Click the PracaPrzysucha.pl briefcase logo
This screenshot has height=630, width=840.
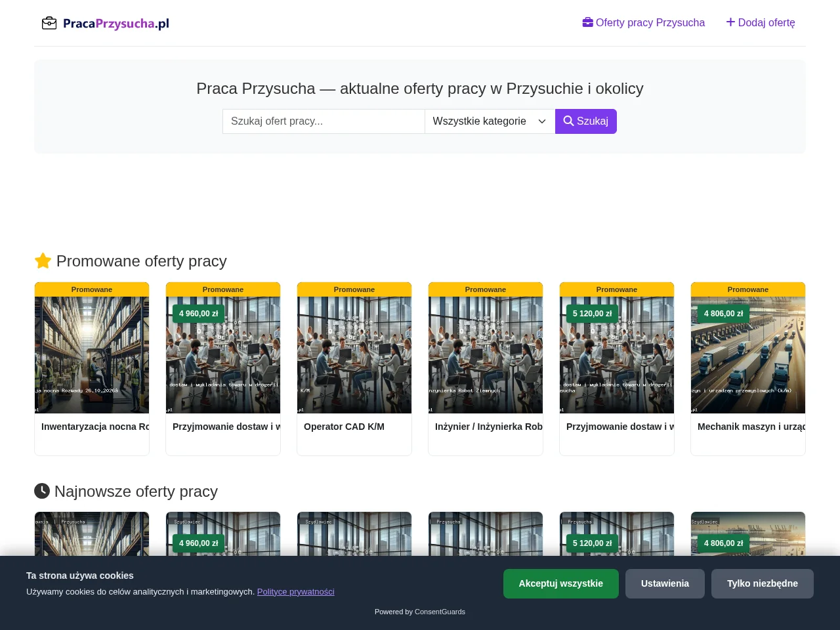click(x=105, y=24)
